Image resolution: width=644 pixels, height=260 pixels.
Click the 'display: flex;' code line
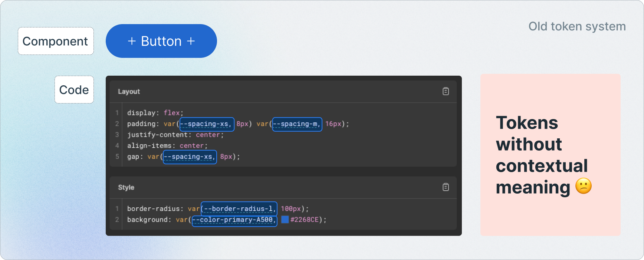click(155, 113)
